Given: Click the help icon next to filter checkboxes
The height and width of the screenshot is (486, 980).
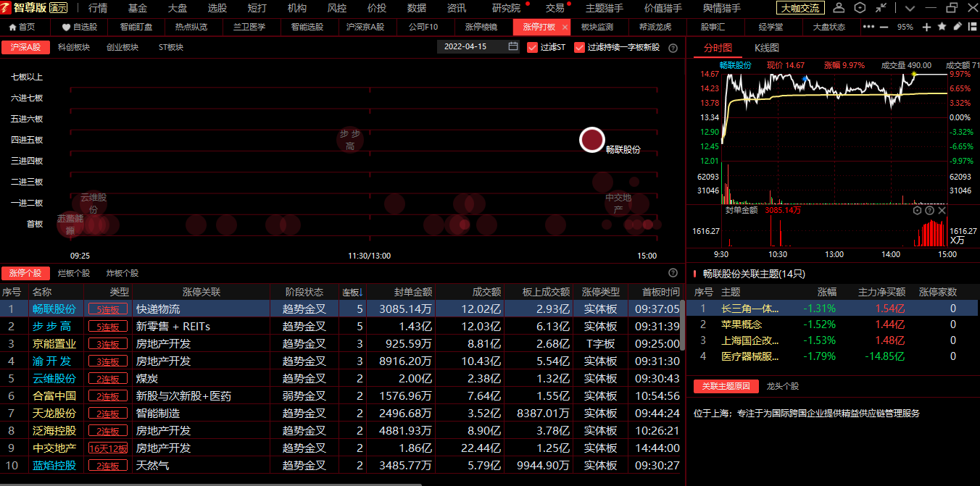Looking at the screenshot, I should (x=673, y=48).
